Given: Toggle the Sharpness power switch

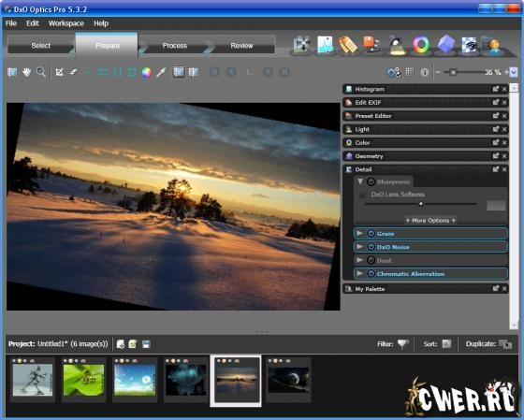Looking at the screenshot, I should point(371,181).
